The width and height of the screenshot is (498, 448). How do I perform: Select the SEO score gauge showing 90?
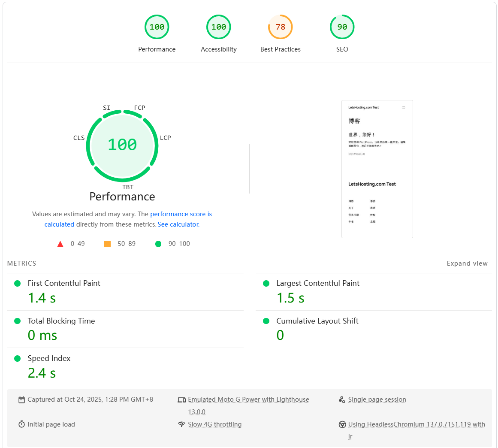click(342, 33)
